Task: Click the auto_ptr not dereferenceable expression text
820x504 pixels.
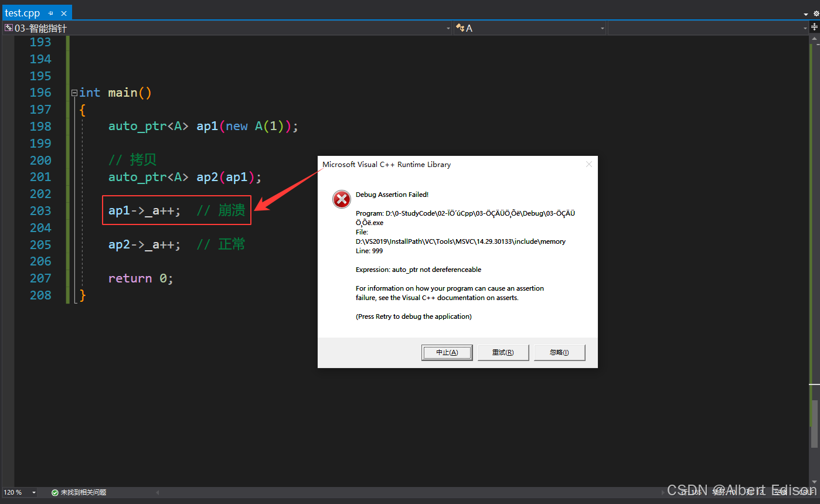Action: click(418, 270)
